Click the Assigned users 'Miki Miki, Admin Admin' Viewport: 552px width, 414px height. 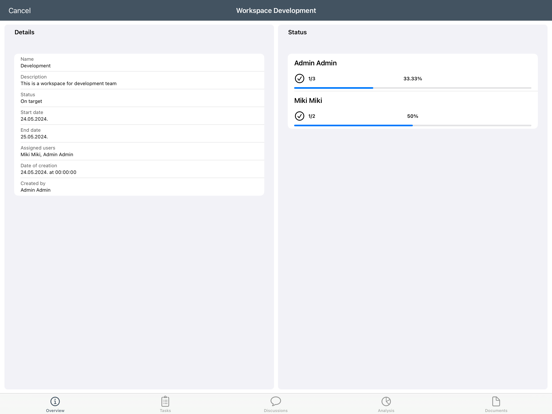click(47, 155)
